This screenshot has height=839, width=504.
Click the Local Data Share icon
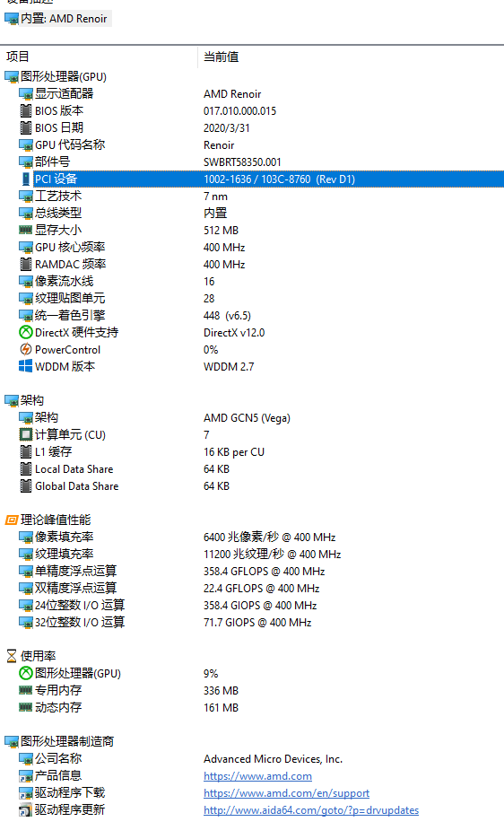pos(26,469)
